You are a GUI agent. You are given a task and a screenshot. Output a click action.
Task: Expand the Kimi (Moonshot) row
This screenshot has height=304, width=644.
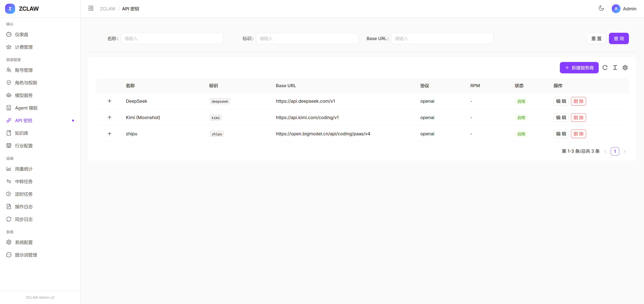pos(110,117)
